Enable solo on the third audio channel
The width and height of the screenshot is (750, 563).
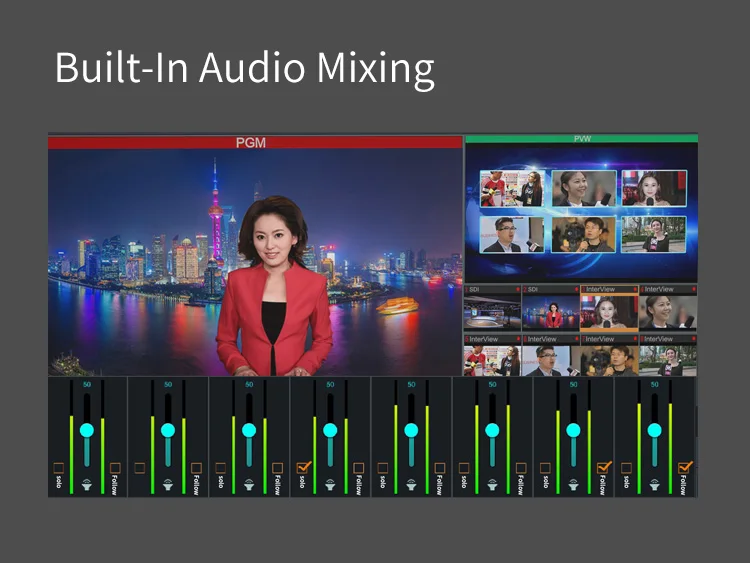pos(221,468)
